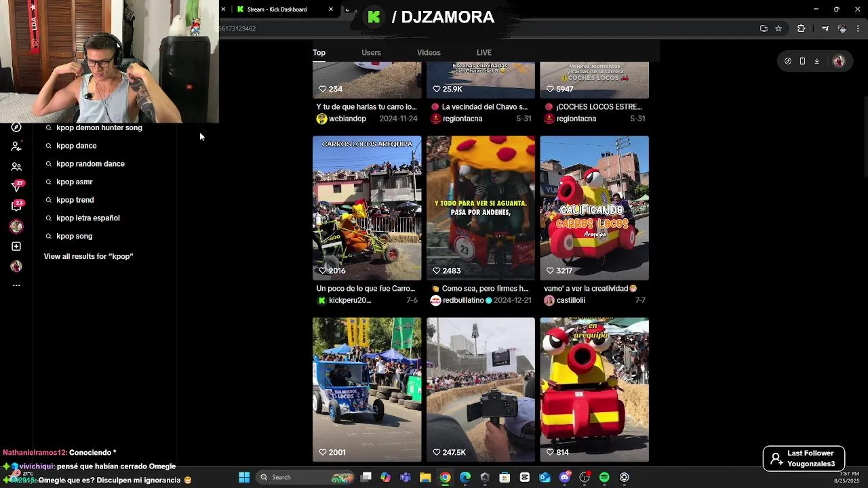The image size is (868, 488).
Task: Open the Chrome media control icon
Action: [x=825, y=28]
